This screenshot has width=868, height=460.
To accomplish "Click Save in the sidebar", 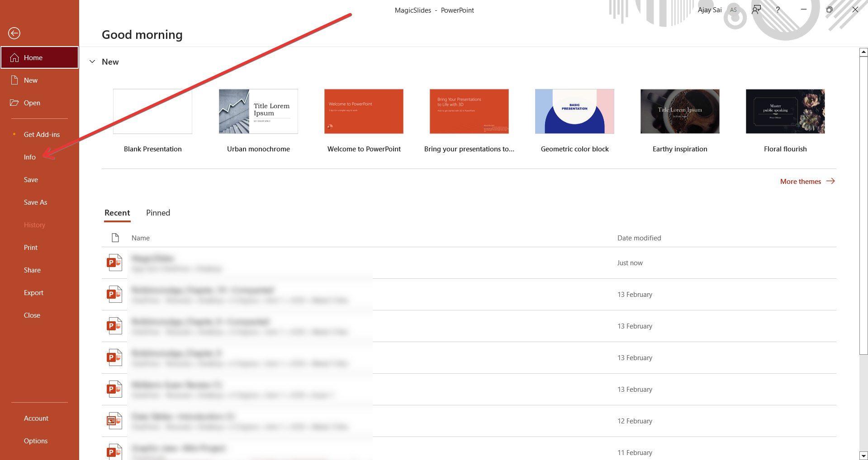I will pyautogui.click(x=39, y=179).
